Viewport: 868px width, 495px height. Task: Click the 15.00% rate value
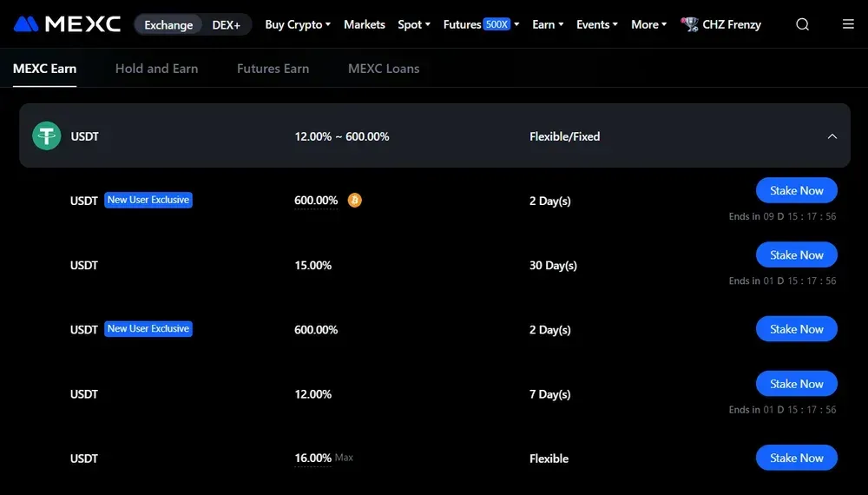coord(312,265)
